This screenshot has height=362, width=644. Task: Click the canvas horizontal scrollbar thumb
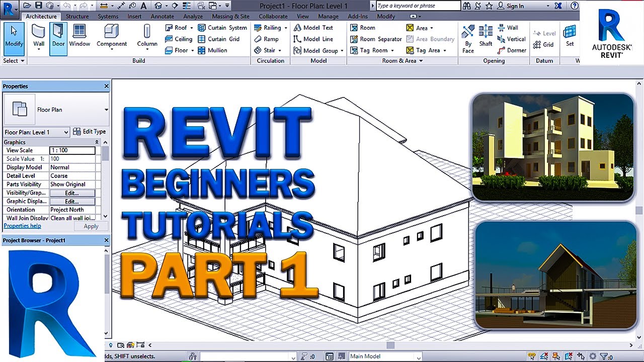coord(390,345)
